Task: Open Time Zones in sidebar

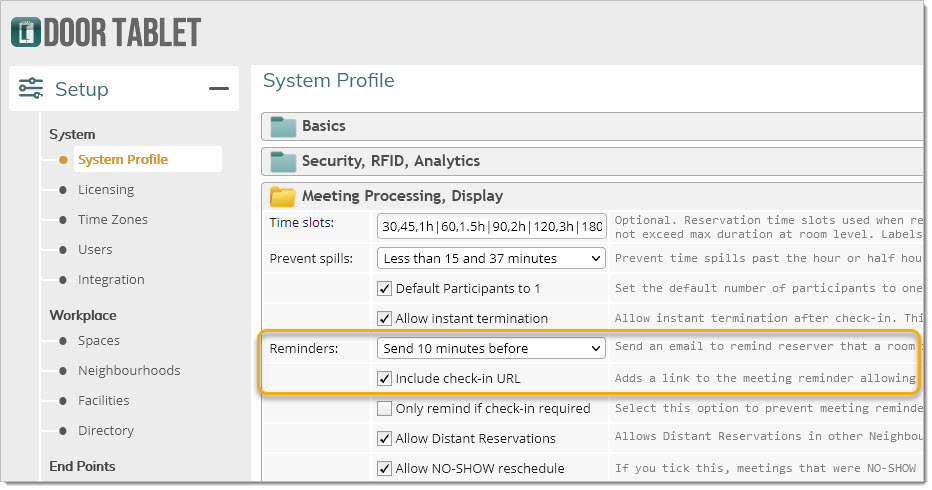Action: coord(113,219)
